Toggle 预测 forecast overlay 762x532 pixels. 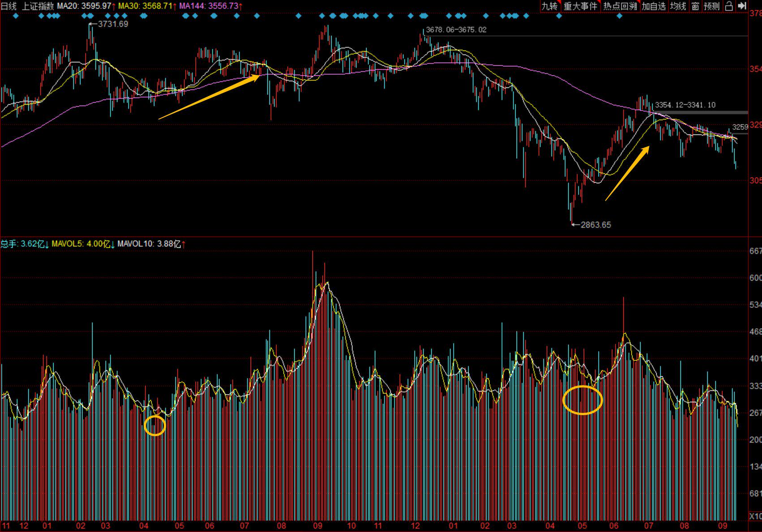click(x=711, y=6)
